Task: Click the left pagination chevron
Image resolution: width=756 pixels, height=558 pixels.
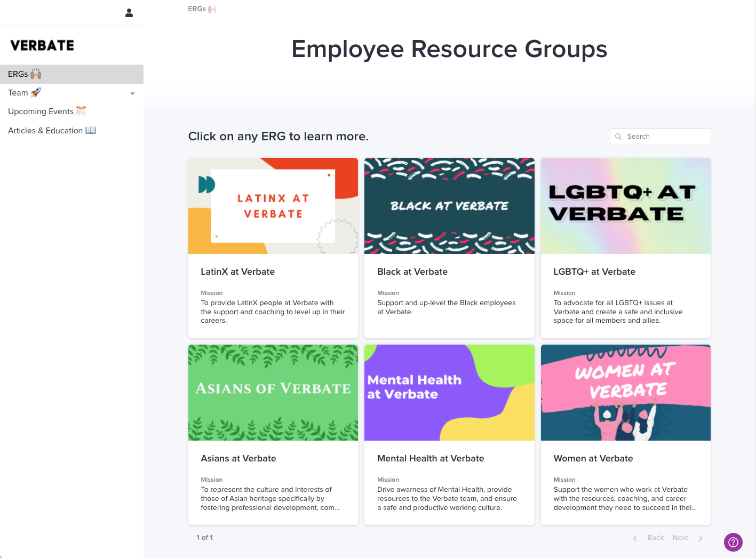Action: pos(634,538)
